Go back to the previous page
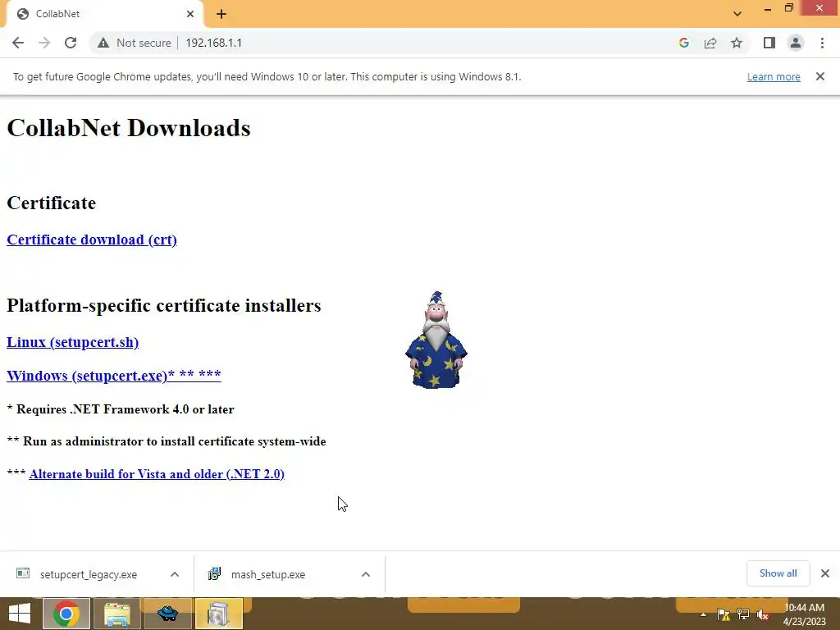840x630 pixels. tap(18, 43)
